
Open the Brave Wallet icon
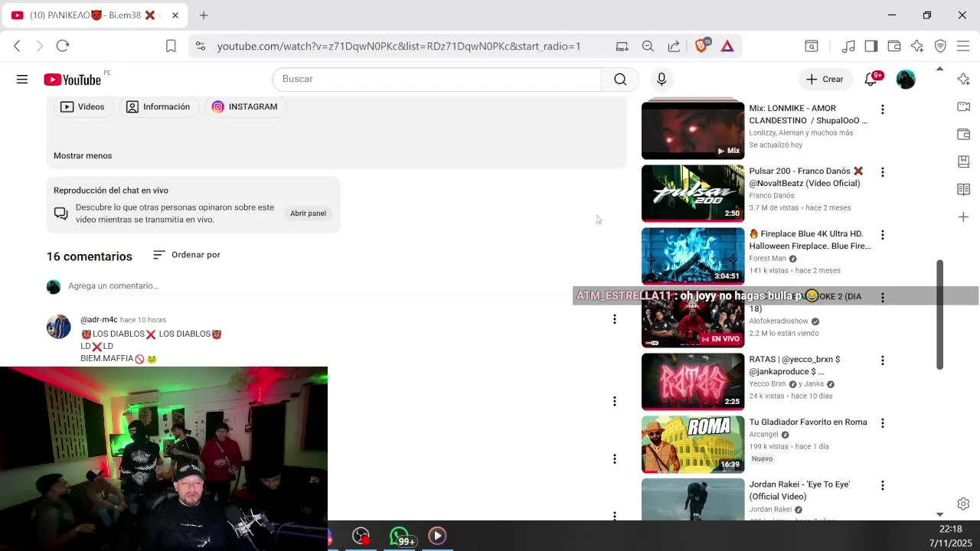(x=894, y=46)
